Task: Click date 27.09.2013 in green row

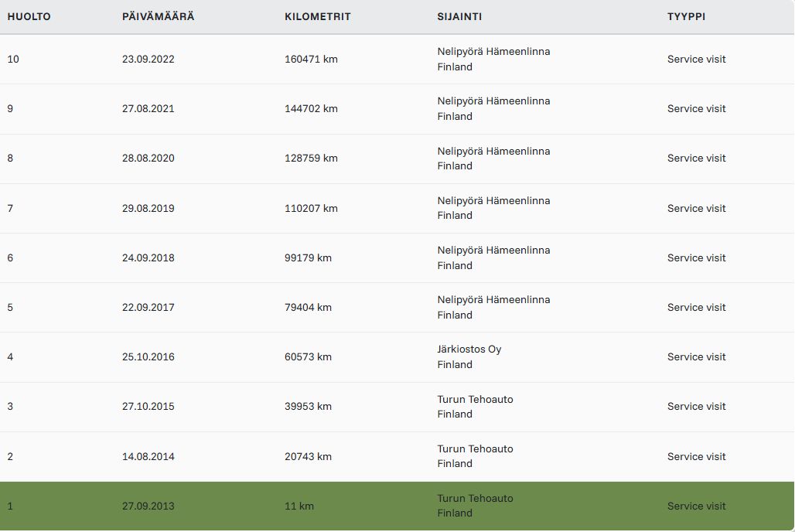Action: click(148, 506)
